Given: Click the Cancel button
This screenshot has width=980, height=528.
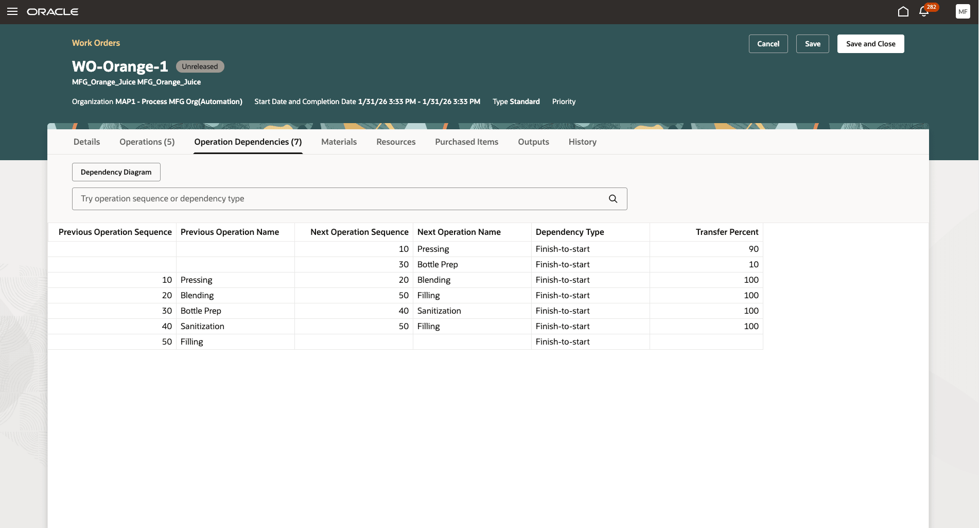Looking at the screenshot, I should point(768,44).
